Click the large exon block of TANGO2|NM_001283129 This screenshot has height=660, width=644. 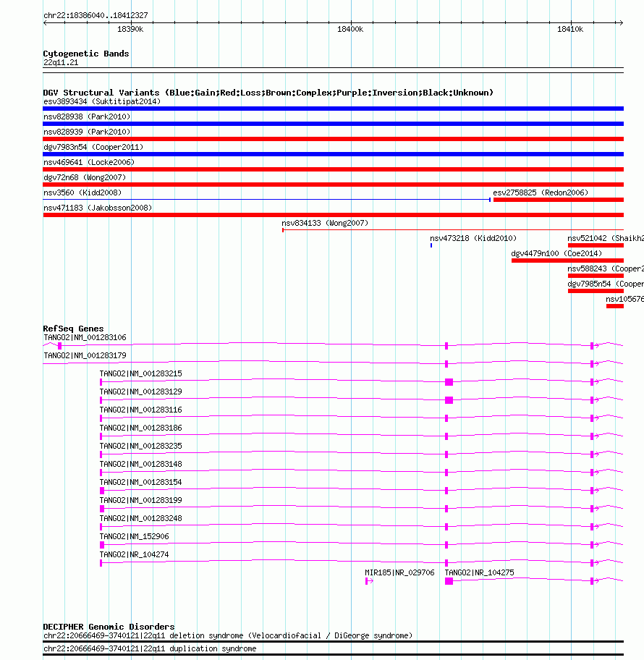click(x=449, y=400)
